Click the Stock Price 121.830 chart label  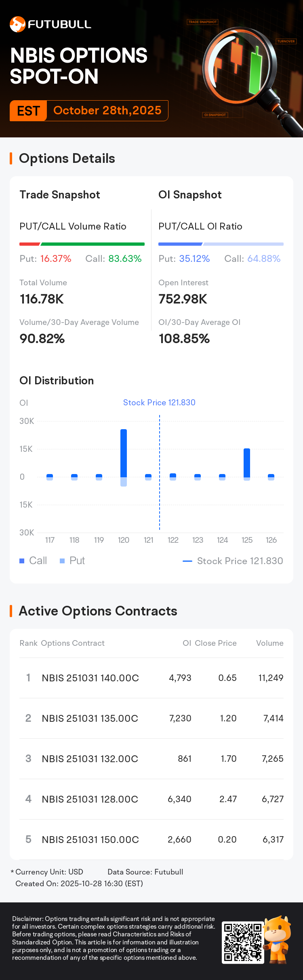tap(159, 403)
